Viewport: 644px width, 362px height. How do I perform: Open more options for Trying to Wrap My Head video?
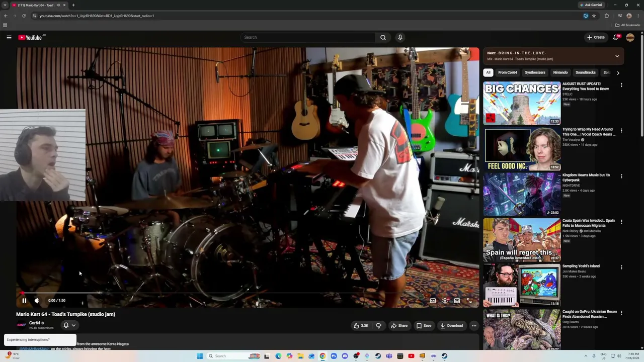tap(621, 131)
